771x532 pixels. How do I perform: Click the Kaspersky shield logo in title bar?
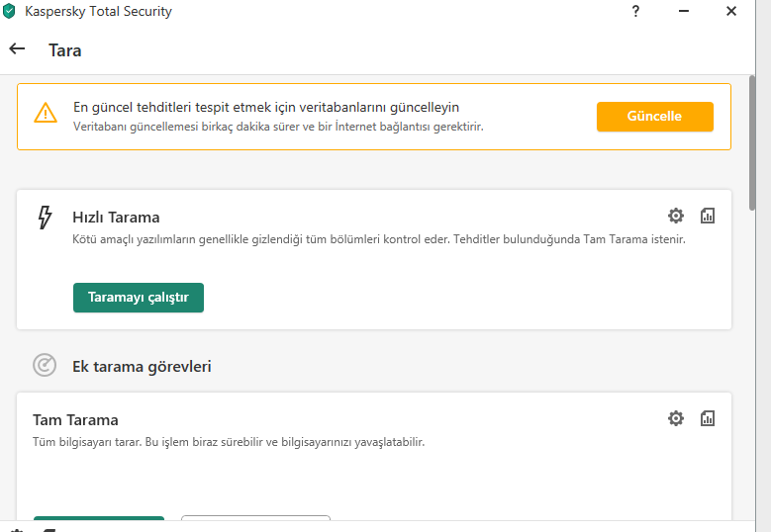(x=10, y=12)
